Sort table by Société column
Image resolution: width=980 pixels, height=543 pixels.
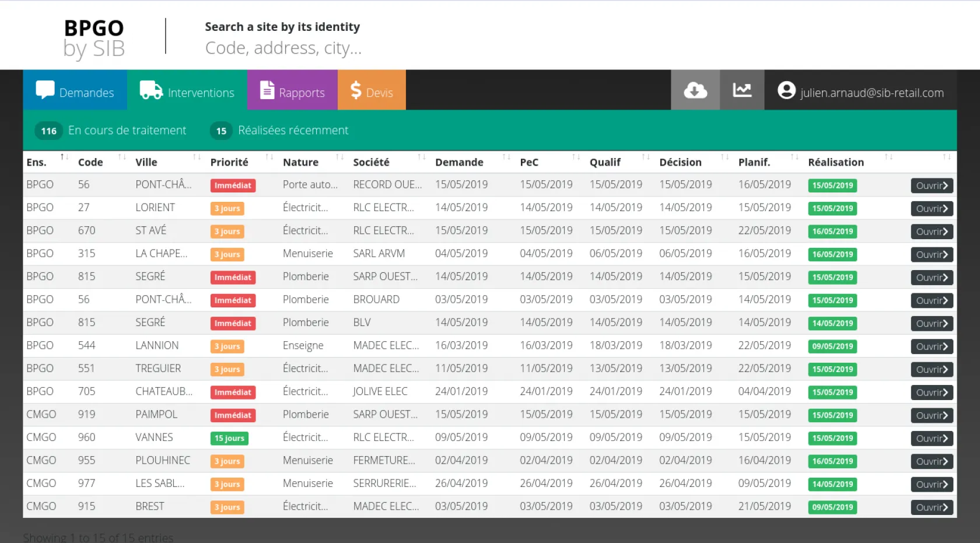[x=371, y=162]
